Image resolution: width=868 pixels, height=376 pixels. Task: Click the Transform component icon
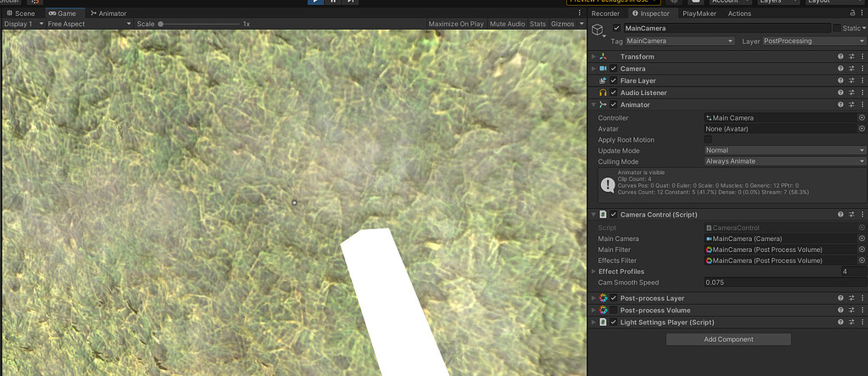tap(604, 57)
